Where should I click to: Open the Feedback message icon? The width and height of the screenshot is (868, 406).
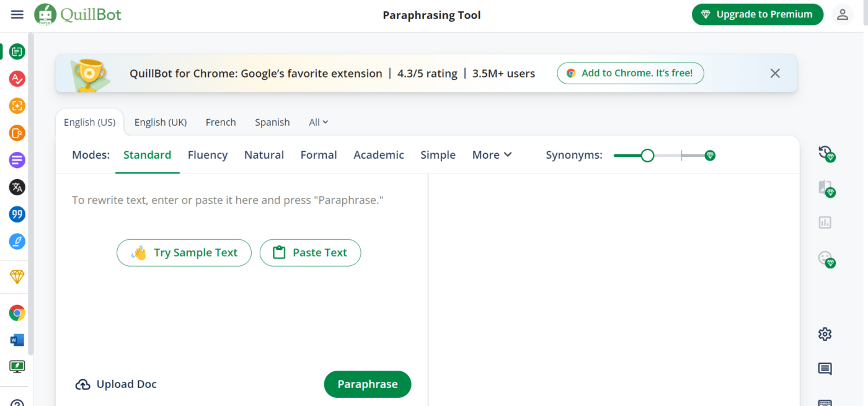coord(825,369)
